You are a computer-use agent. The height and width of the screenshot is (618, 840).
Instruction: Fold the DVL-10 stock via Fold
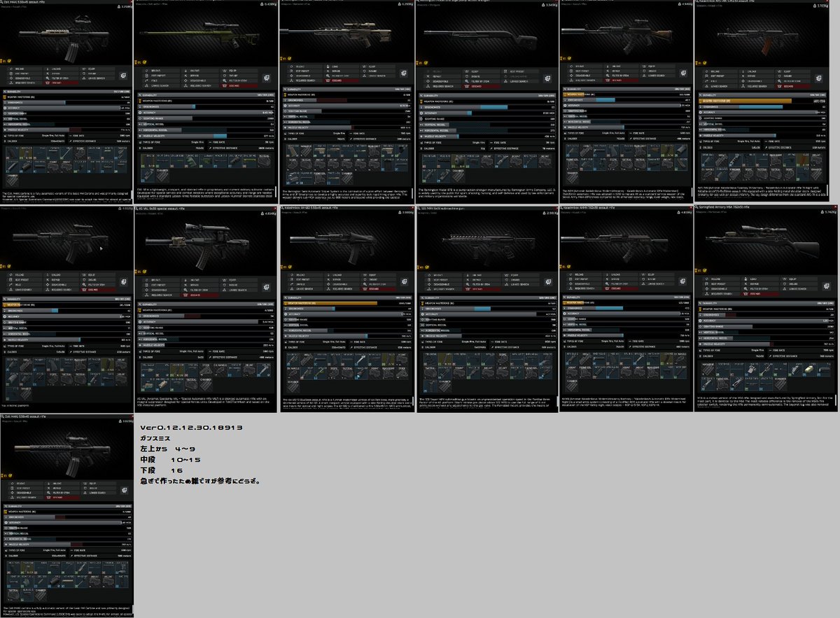pos(161,80)
